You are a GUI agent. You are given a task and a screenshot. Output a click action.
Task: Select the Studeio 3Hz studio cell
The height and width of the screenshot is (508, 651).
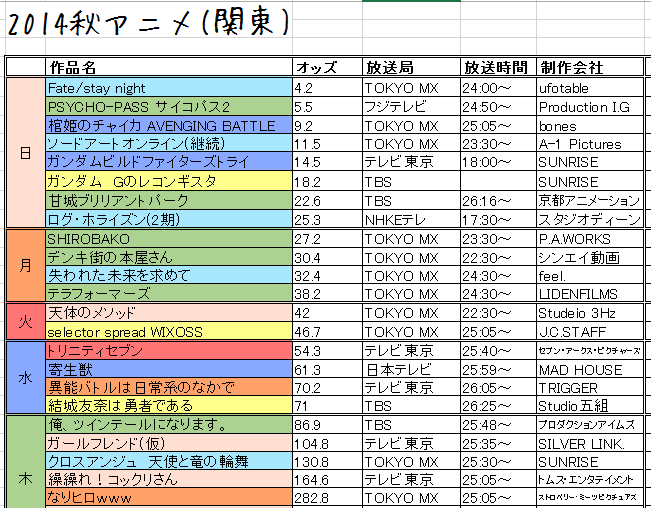point(590,313)
